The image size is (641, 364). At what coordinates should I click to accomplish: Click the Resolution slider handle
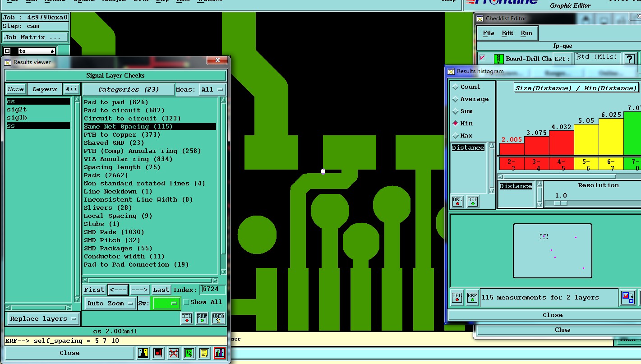tap(560, 203)
